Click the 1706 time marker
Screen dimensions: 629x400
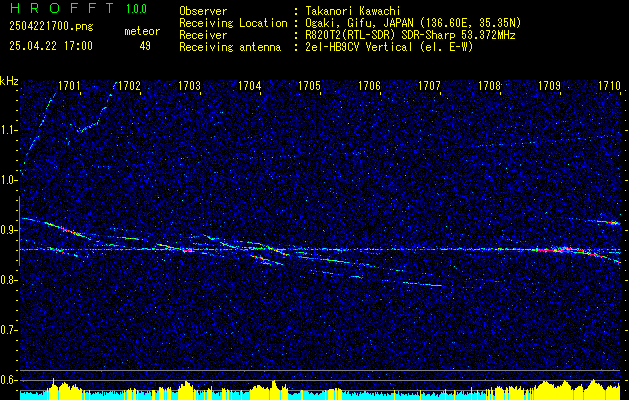click(x=369, y=85)
